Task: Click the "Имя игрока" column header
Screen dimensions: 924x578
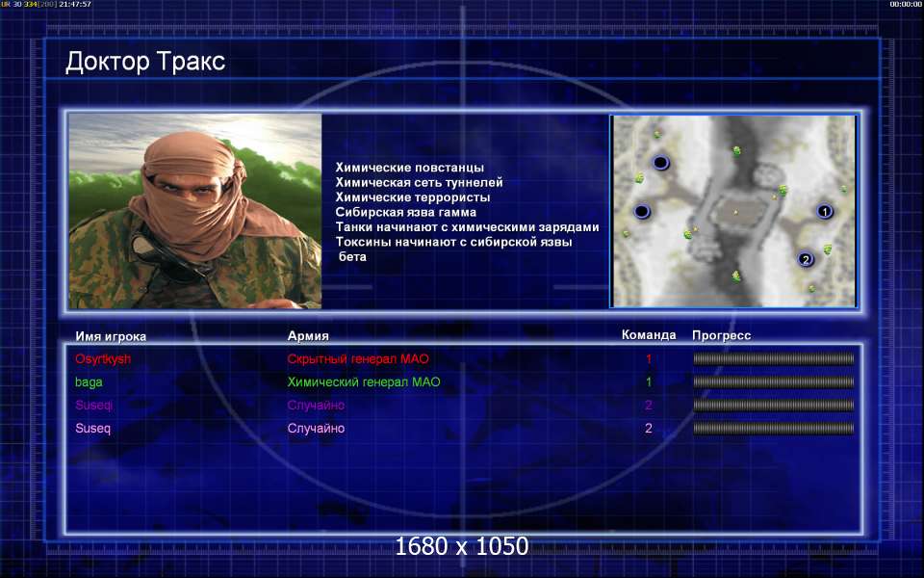Action: [111, 337]
